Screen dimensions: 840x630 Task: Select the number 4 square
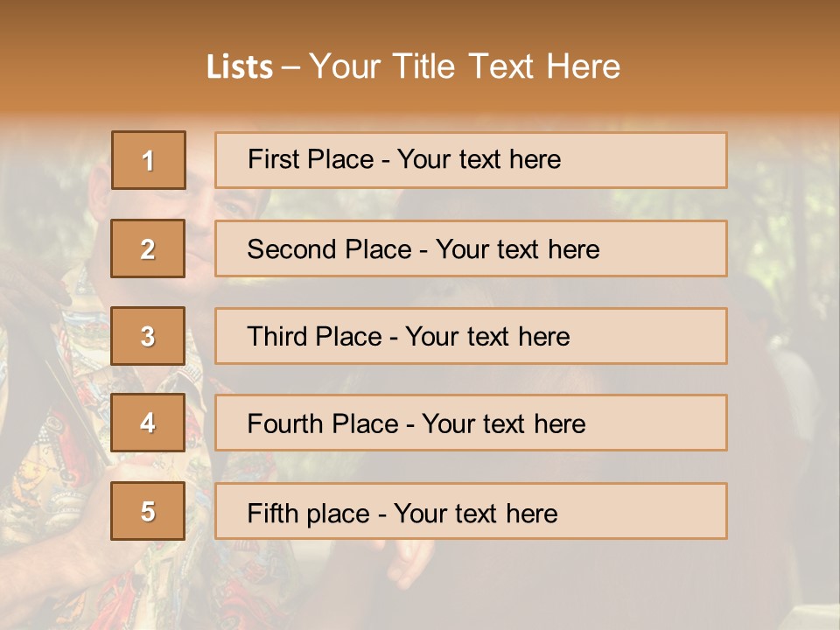coord(148,423)
